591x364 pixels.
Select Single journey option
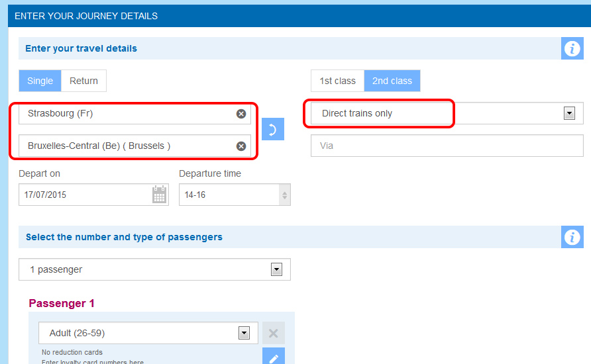click(x=40, y=81)
